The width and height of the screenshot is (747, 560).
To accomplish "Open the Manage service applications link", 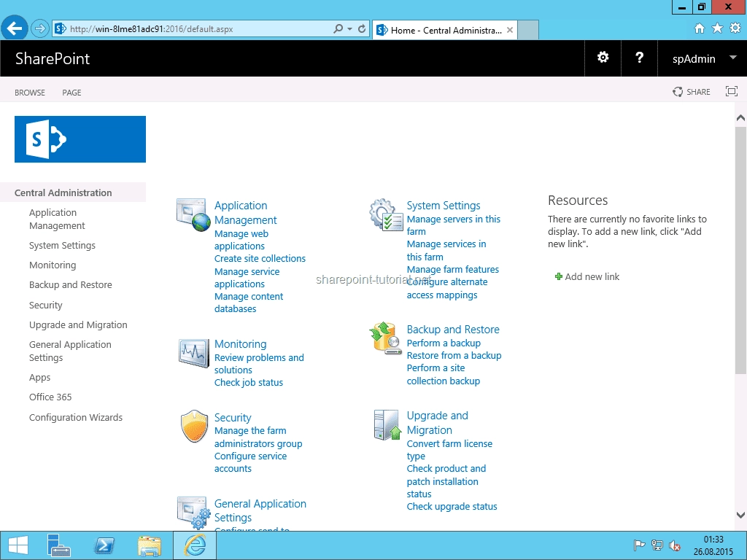I will (247, 278).
